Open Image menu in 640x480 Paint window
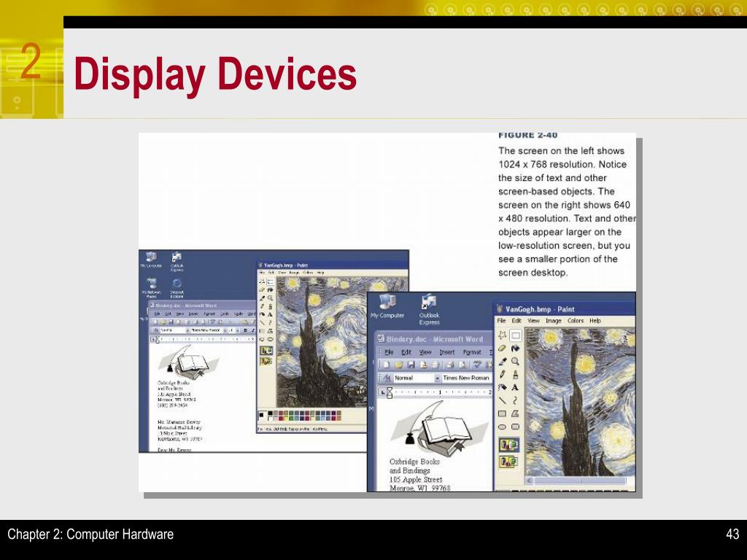The width and height of the screenshot is (747, 560). (553, 321)
